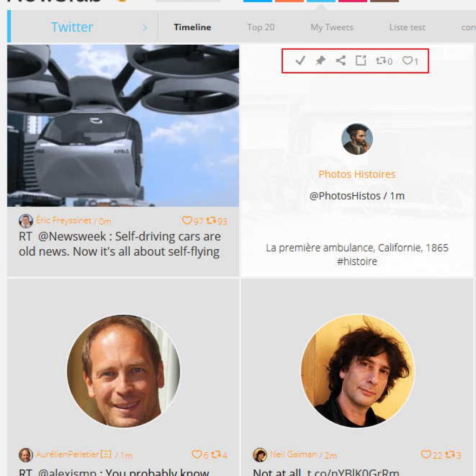Open the flying Airbus car image
The height and width of the screenshot is (476, 476).
pos(123,126)
